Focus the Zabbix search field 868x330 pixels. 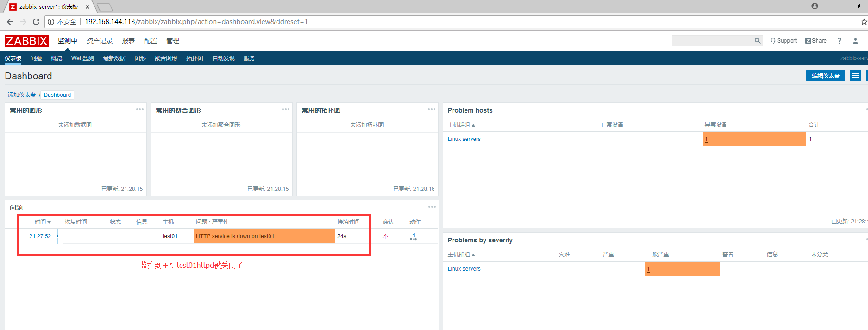click(712, 41)
